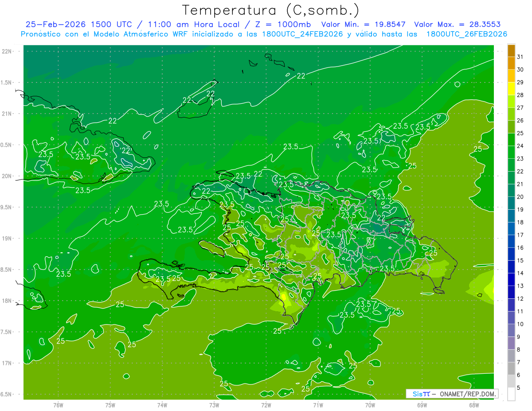Click the "20N" latitude axis label
This screenshot has width=532, height=411.
pyautogui.click(x=7, y=176)
